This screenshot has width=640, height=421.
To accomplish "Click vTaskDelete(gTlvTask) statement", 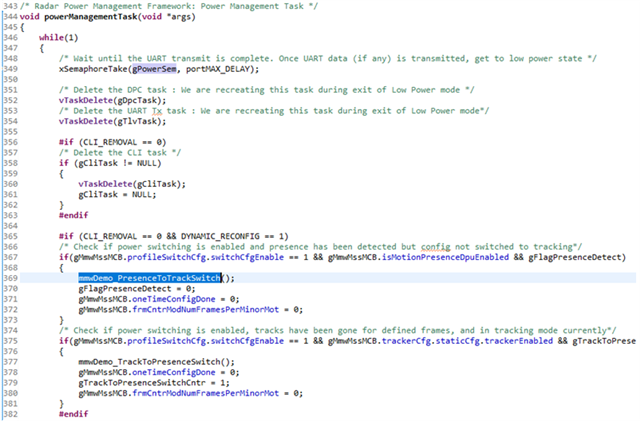I will coord(113,121).
